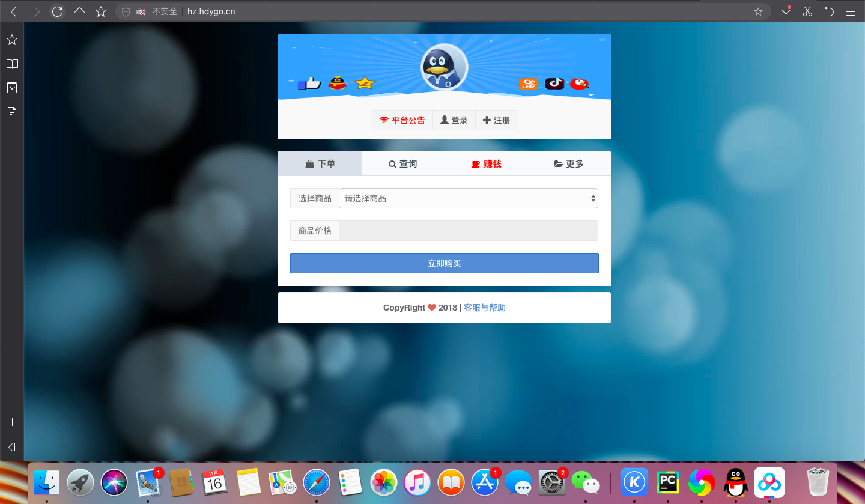This screenshot has height=504, width=865.
Task: Reload the page with the refresh icon
Action: pos(57,11)
